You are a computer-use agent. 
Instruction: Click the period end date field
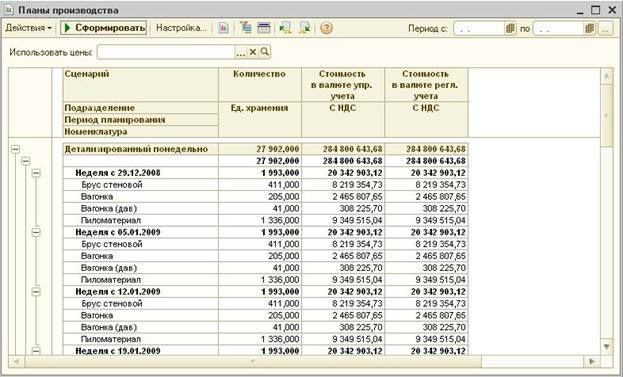tap(558, 28)
